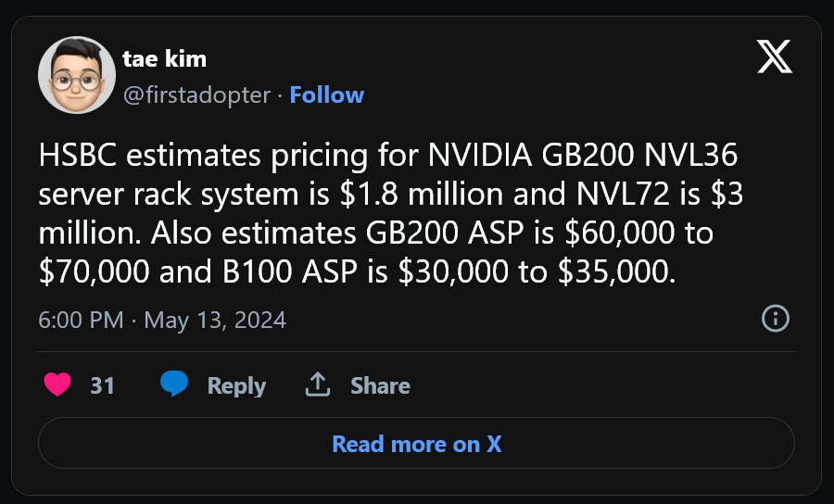Click '$35,000.' at the end of the tweet
Screen dimensions: 834x504
click(x=616, y=272)
